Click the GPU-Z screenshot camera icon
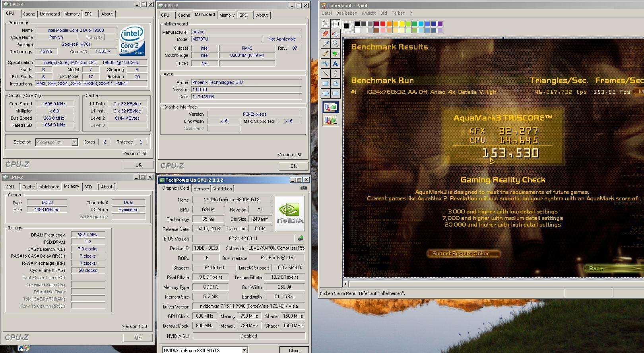Screen dimensions: 644x353 click(304, 188)
